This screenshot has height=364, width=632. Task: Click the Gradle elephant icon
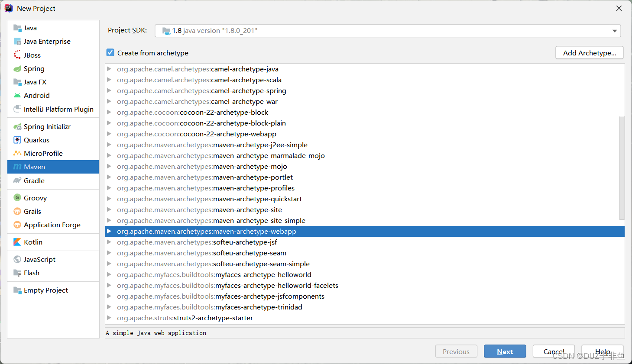click(17, 180)
